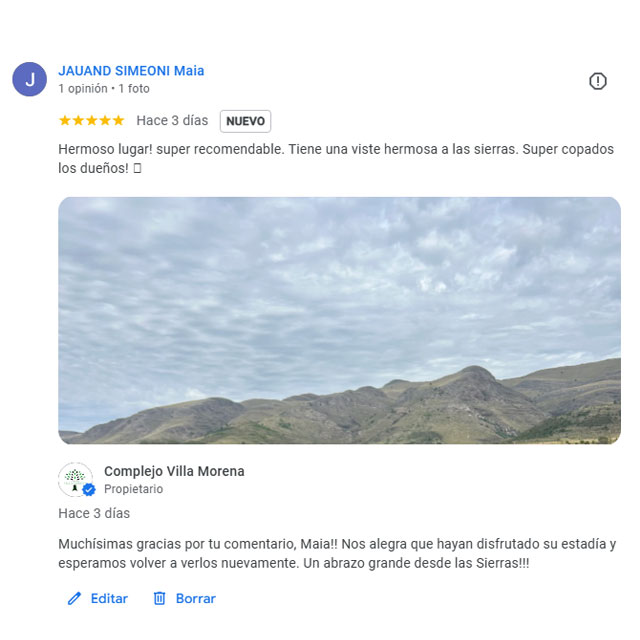Click the Complejo Villa Morena owner name
The height and width of the screenshot is (640, 640).
pyautogui.click(x=174, y=471)
